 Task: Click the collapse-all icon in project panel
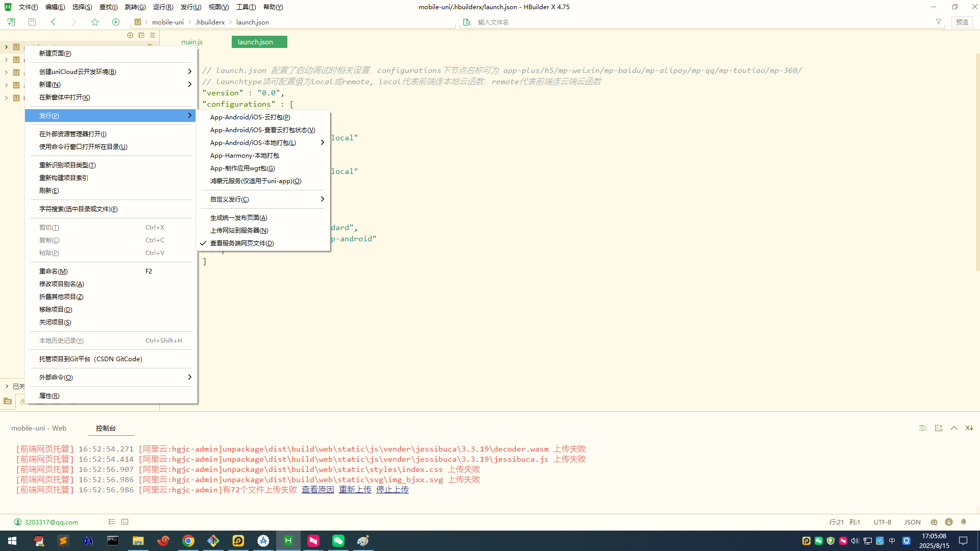point(141,35)
